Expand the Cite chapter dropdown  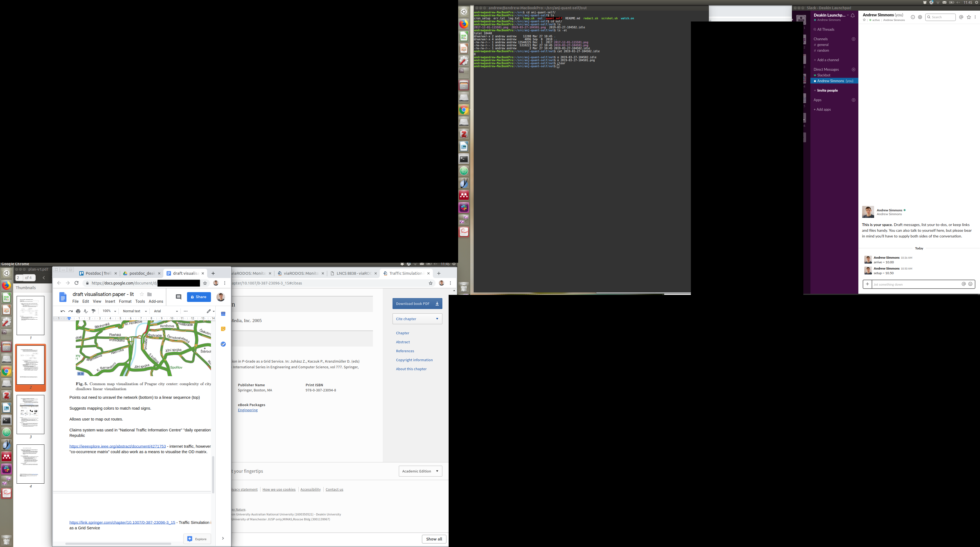click(x=417, y=319)
